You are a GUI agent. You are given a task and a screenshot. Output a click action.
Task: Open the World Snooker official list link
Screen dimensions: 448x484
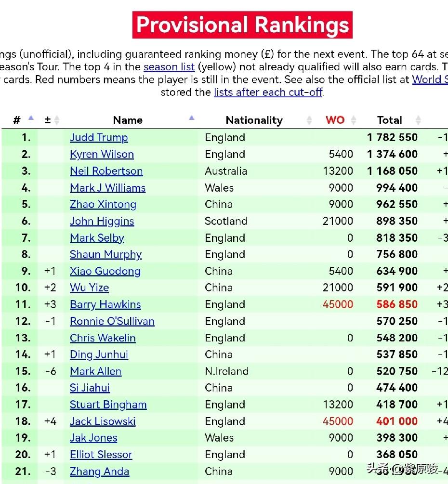coord(430,79)
